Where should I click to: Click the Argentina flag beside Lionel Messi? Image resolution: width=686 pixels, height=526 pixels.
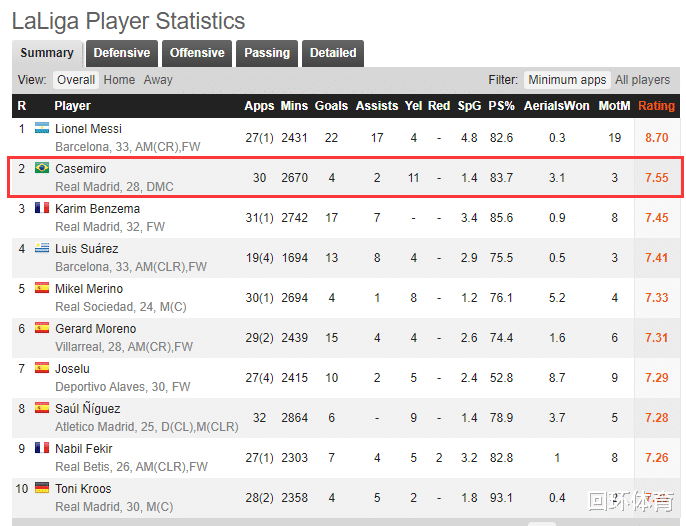42,128
